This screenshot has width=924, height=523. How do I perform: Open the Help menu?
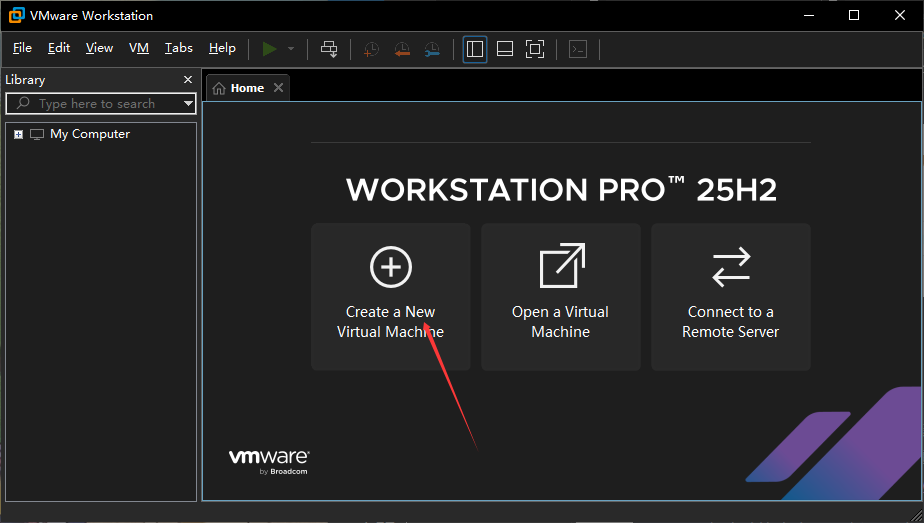point(222,48)
